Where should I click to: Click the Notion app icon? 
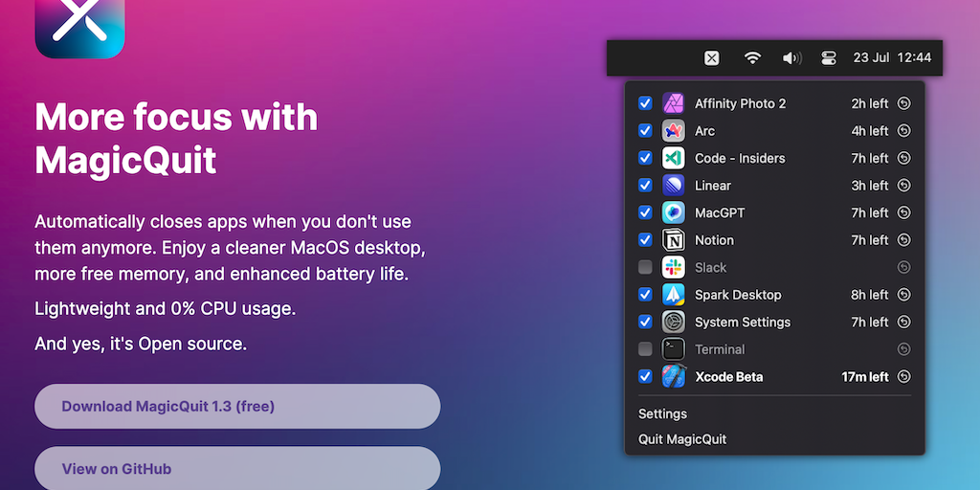673,240
